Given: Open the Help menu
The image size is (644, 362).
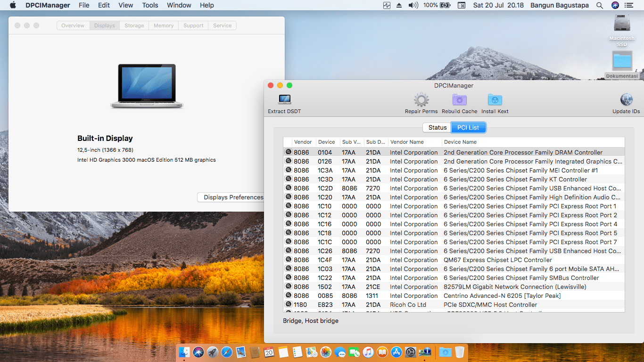Looking at the screenshot, I should point(207,5).
